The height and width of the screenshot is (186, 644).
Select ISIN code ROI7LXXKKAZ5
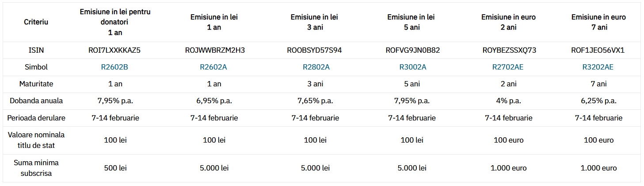coord(114,50)
